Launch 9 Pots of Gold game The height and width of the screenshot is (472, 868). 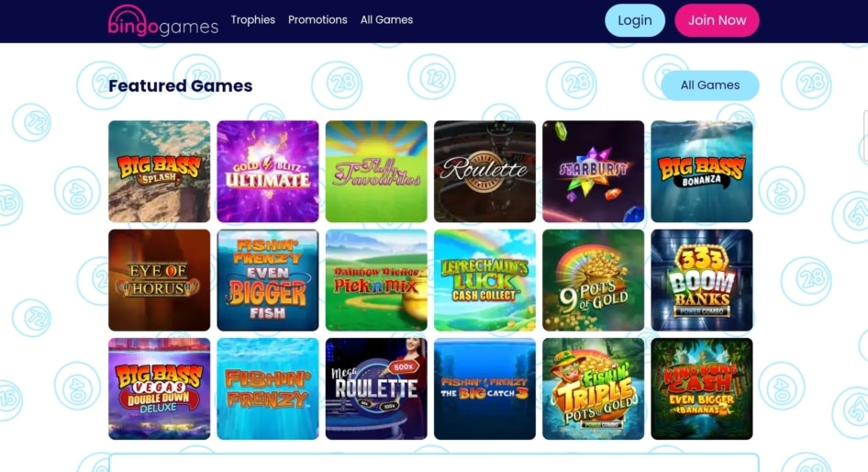[x=594, y=280]
